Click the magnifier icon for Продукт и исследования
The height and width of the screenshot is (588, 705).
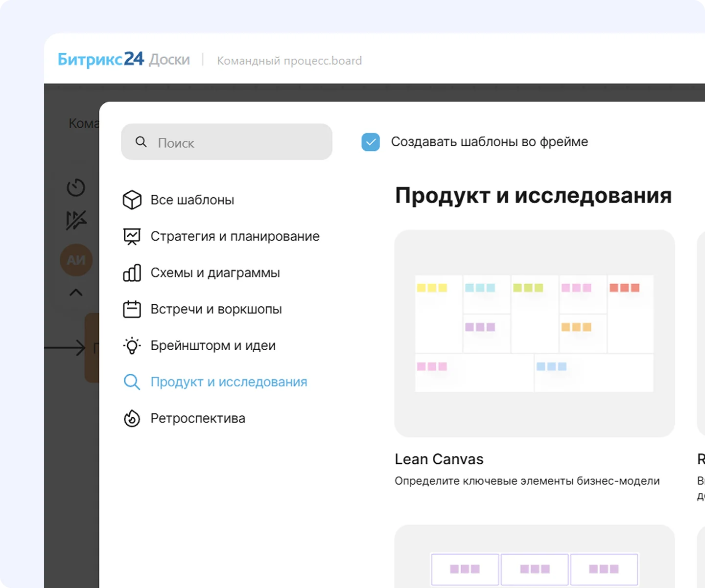click(132, 382)
